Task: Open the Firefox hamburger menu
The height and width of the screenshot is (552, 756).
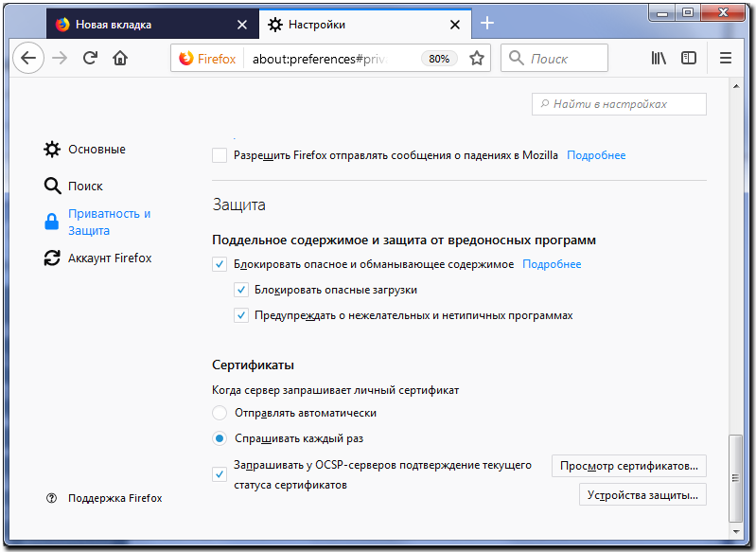Action: tap(726, 58)
